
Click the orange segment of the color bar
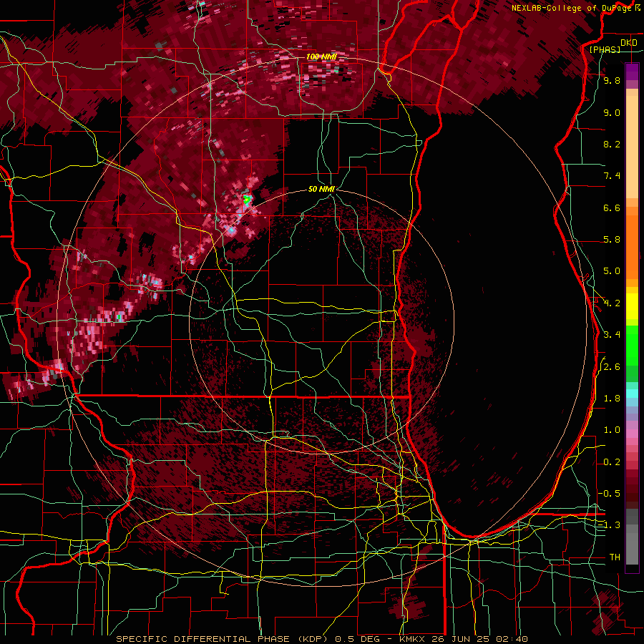(x=632, y=247)
